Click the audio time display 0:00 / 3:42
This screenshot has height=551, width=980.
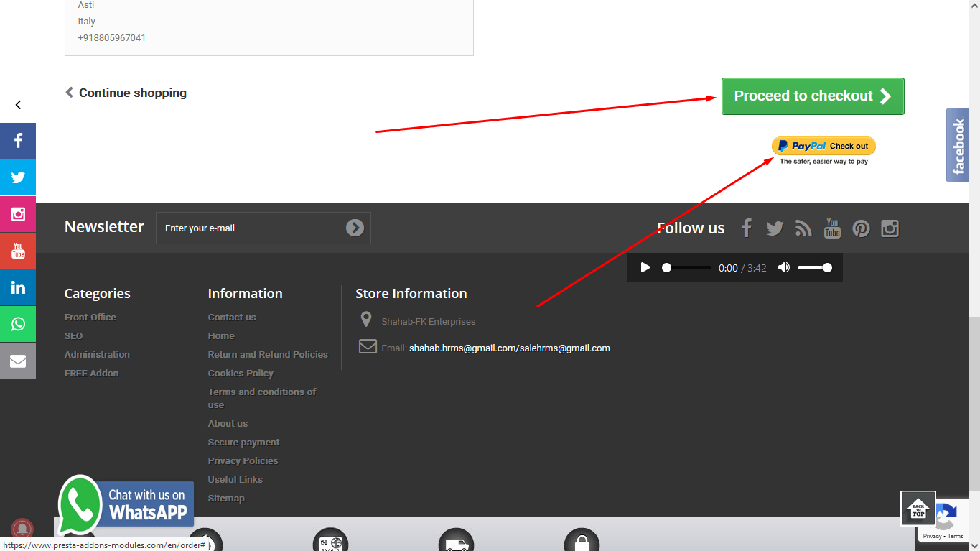click(x=742, y=268)
